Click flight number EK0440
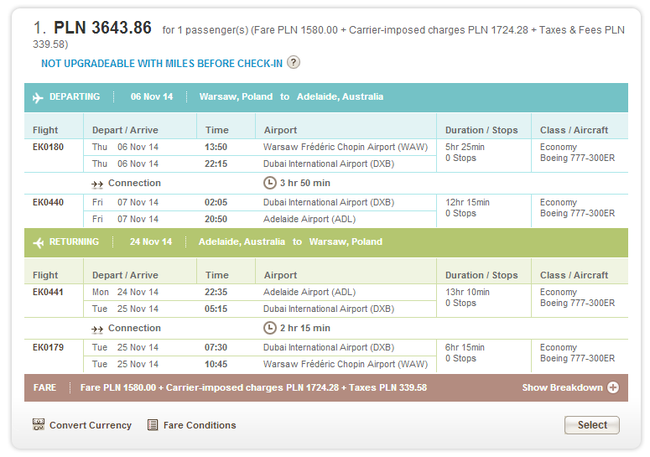The width and height of the screenshot is (650, 457). tap(48, 202)
